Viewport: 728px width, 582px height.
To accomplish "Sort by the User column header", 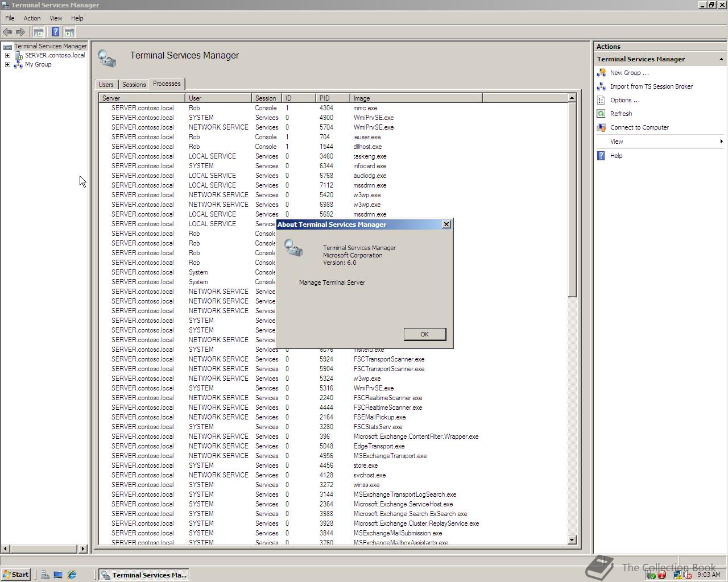I will tap(218, 98).
